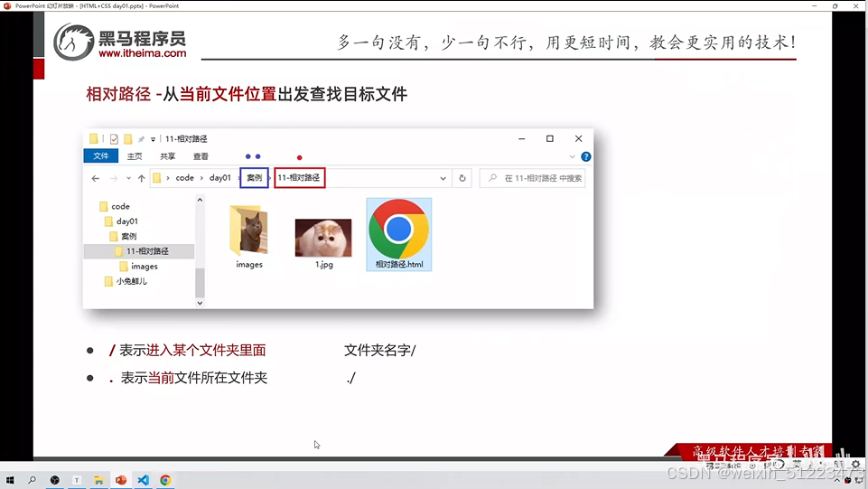Viewport: 868px width, 489px height.
Task: Click the www.itheima.com link in header
Action: (x=143, y=53)
